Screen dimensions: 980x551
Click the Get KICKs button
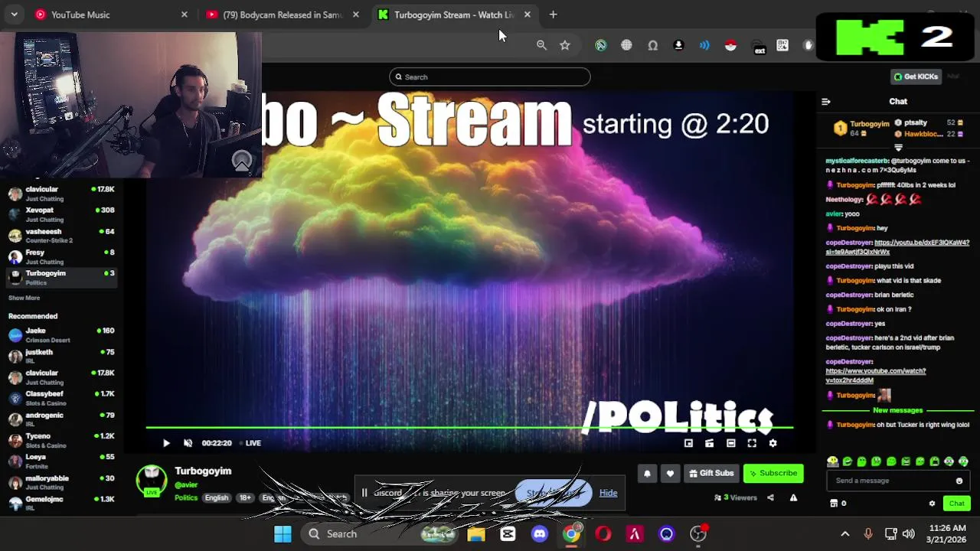click(916, 77)
